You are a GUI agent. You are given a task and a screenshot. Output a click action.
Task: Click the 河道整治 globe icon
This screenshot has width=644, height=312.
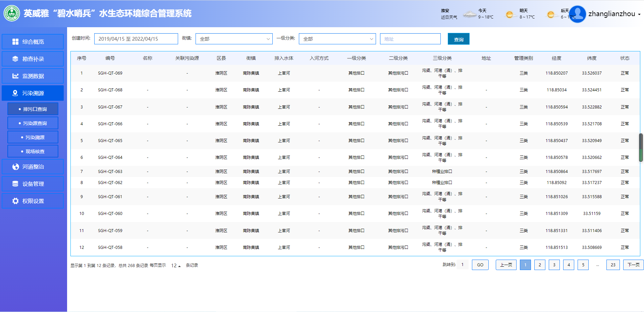15,167
